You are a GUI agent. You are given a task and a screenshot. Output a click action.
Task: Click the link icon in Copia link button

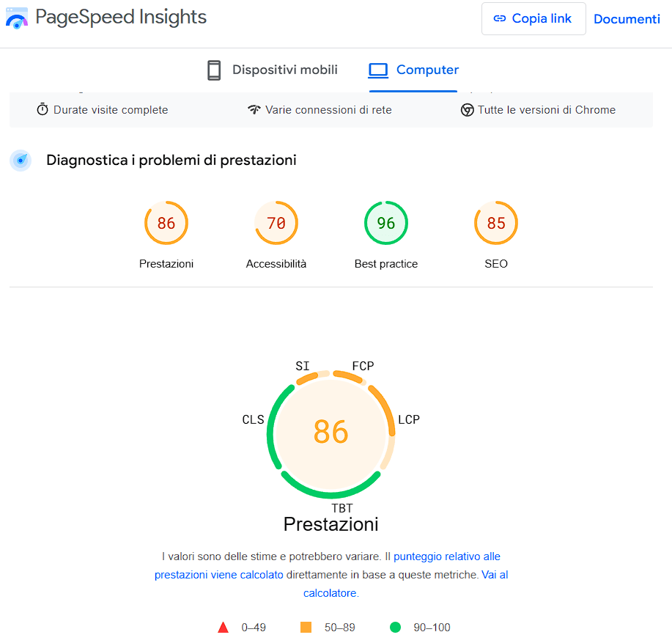point(499,18)
